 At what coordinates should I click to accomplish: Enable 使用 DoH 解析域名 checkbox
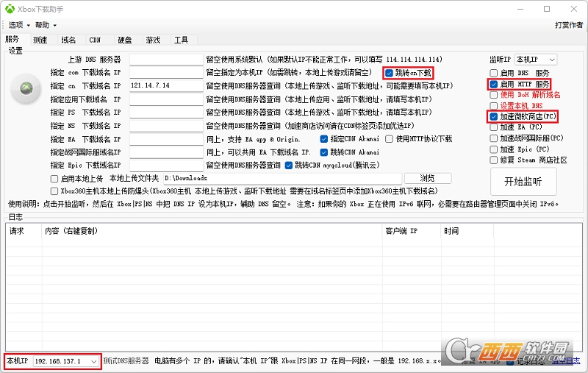(x=494, y=95)
